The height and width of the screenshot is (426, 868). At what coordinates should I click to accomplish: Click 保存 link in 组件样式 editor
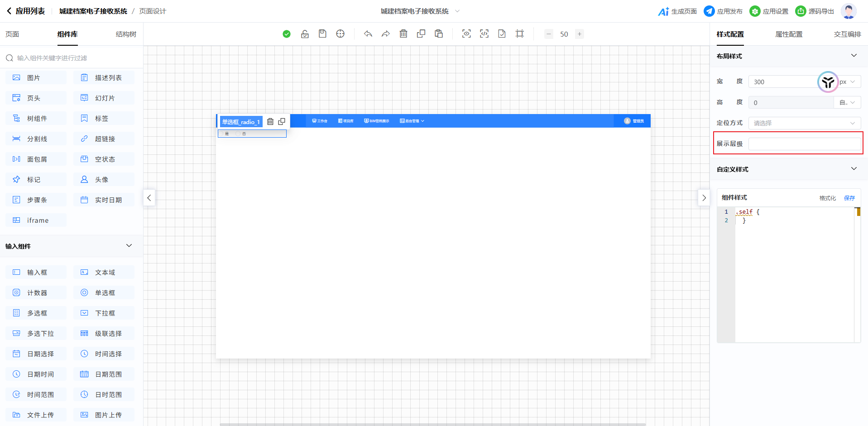pos(849,198)
